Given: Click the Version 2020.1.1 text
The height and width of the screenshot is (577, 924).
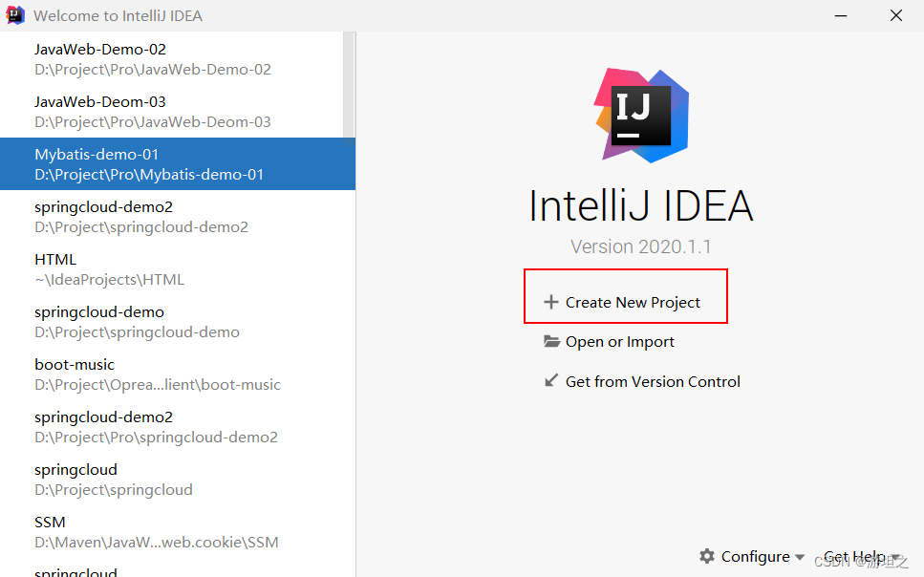Looking at the screenshot, I should click(640, 246).
